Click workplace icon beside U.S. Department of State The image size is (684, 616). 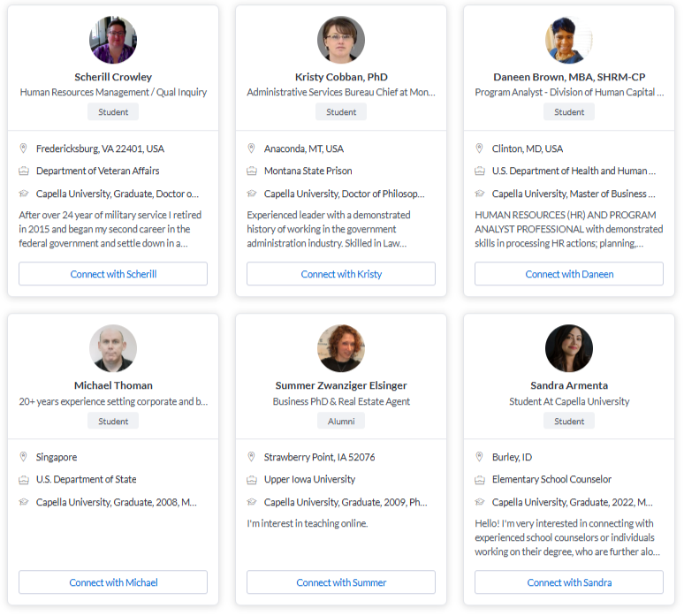(x=24, y=480)
